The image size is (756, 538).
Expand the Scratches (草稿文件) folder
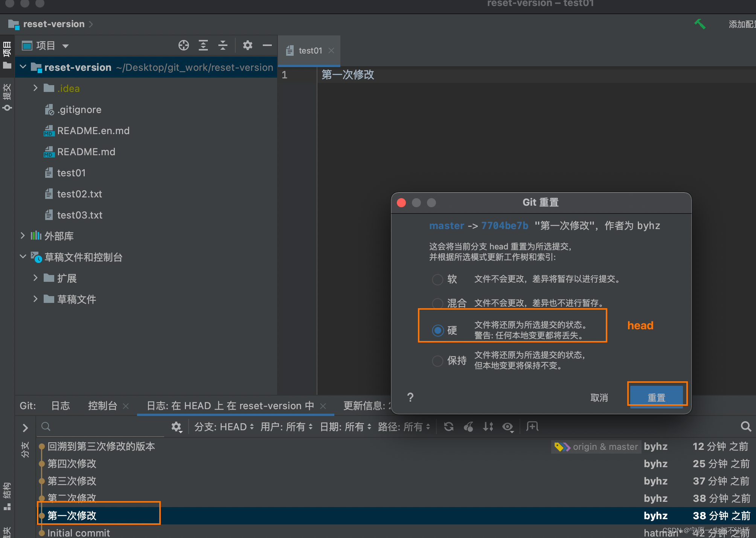(35, 299)
